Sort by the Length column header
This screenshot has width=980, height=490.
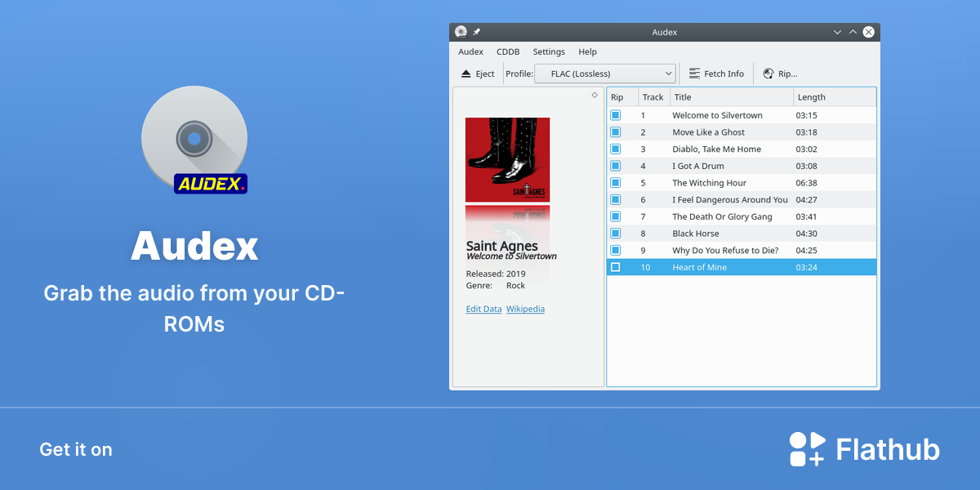[x=835, y=97]
